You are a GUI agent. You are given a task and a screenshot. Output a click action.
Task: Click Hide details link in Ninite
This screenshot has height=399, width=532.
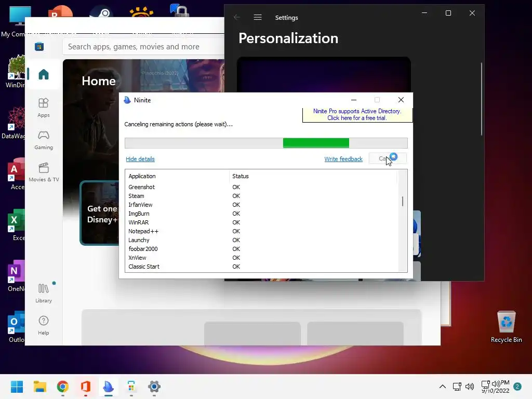(140, 159)
